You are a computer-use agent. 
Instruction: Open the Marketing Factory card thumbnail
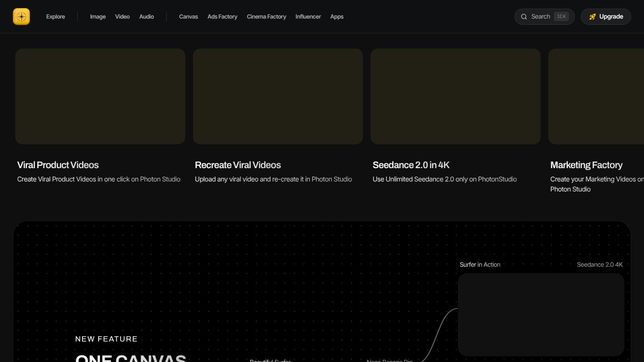[x=596, y=96]
